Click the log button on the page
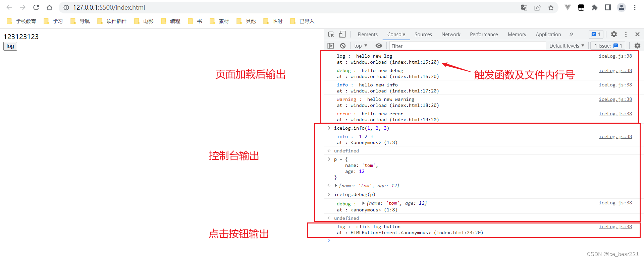 pyautogui.click(x=10, y=46)
